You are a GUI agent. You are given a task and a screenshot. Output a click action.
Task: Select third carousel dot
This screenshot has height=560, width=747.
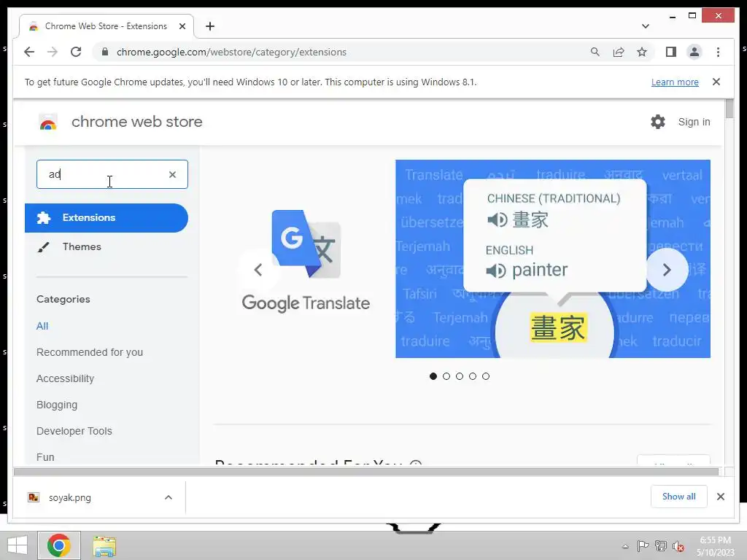point(460,376)
